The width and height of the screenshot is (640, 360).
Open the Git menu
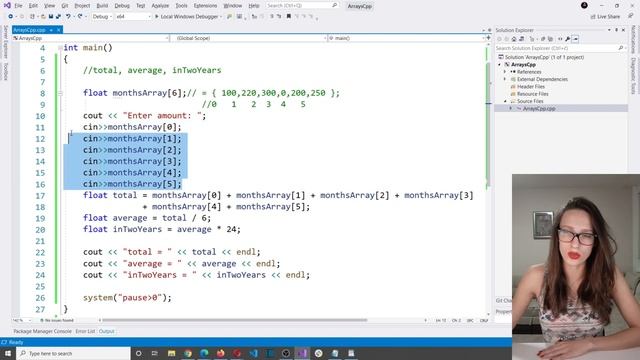(65, 6)
